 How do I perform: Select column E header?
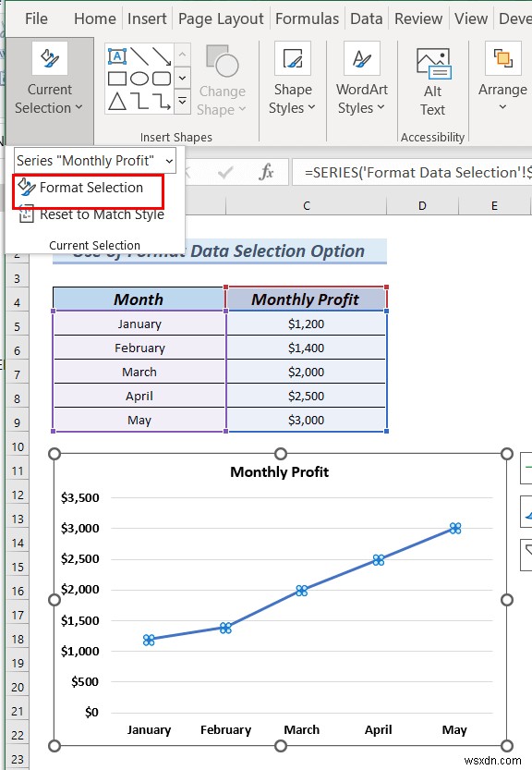coord(494,206)
